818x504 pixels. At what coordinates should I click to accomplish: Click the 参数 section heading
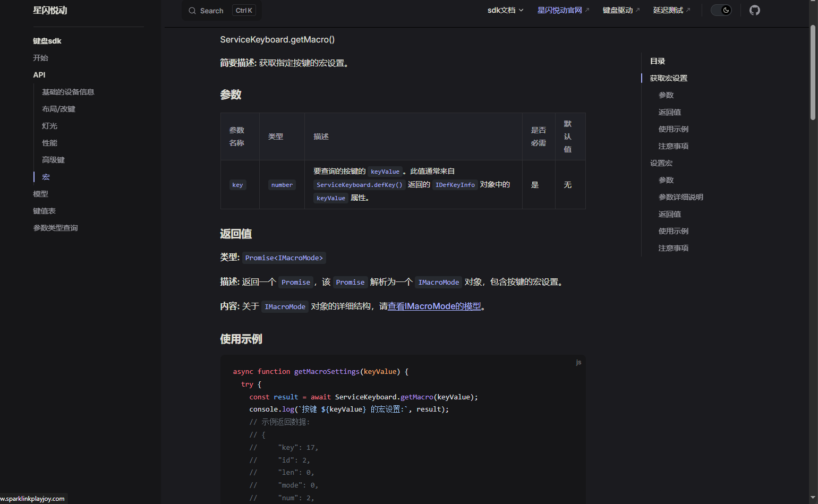(231, 95)
